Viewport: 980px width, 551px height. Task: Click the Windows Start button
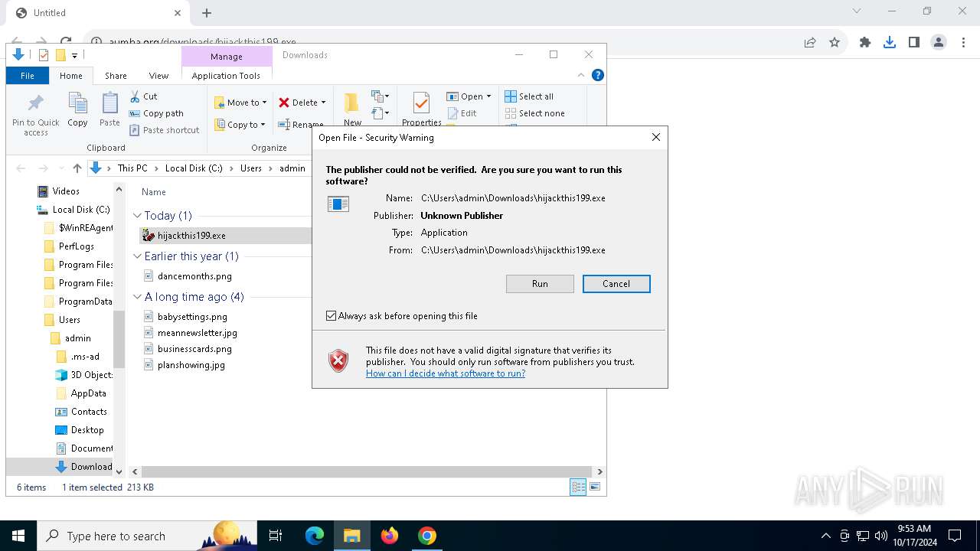point(18,536)
